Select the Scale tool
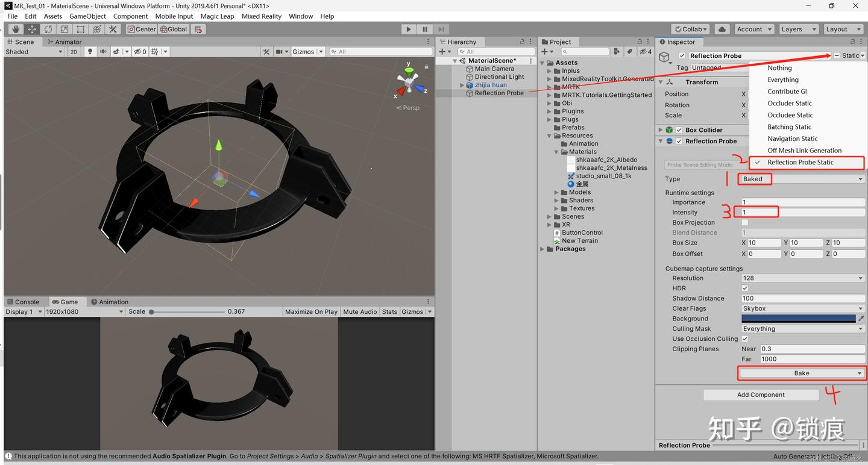 (64, 29)
